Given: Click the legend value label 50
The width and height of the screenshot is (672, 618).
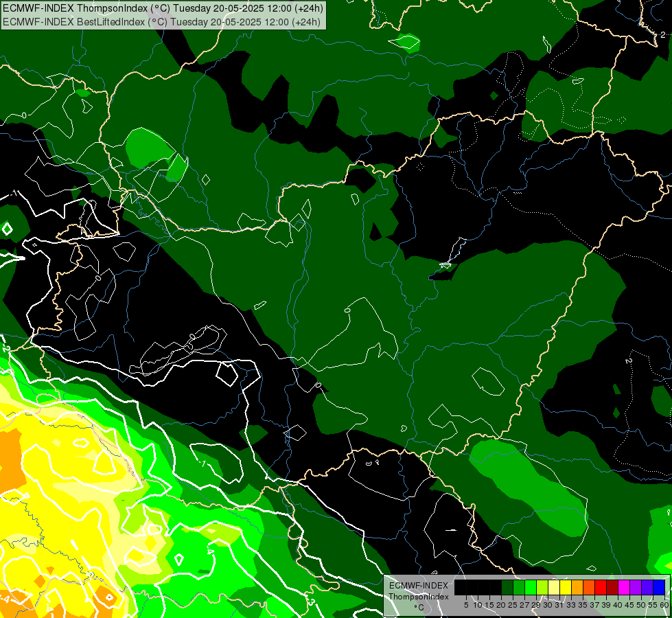Looking at the screenshot, I should (x=640, y=605).
